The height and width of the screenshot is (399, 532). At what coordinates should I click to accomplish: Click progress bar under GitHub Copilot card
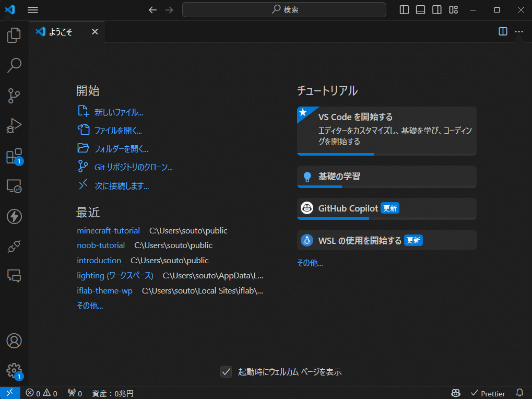pos(387,218)
